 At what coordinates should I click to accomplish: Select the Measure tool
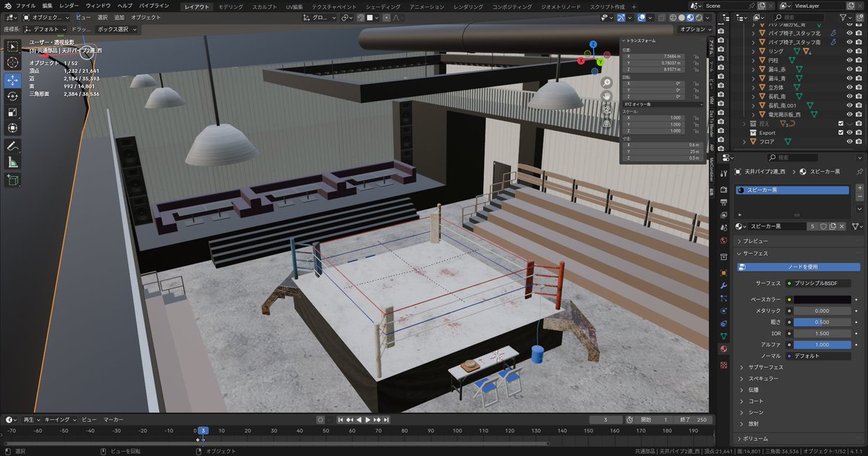click(x=13, y=163)
